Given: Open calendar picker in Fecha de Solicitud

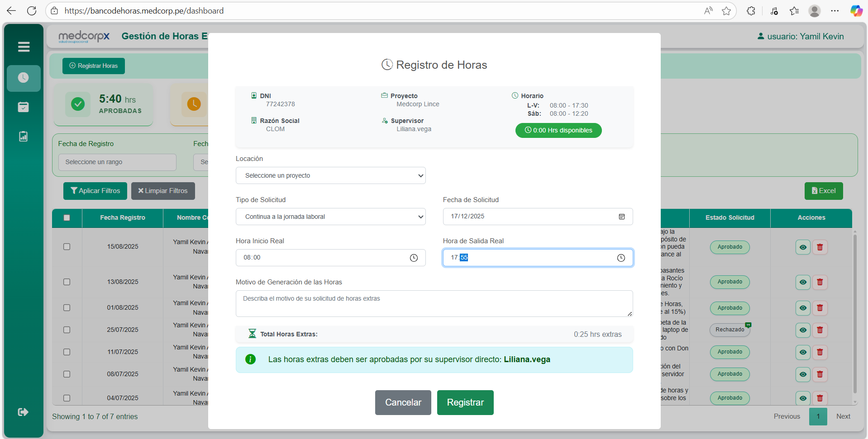Looking at the screenshot, I should click(x=622, y=217).
